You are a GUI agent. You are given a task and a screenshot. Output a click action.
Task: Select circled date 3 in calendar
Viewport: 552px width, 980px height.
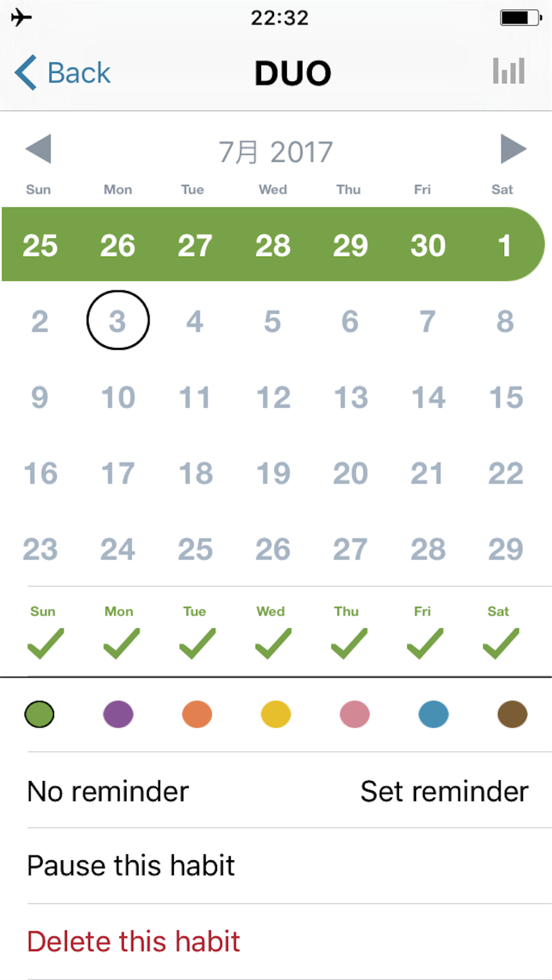[x=118, y=320]
